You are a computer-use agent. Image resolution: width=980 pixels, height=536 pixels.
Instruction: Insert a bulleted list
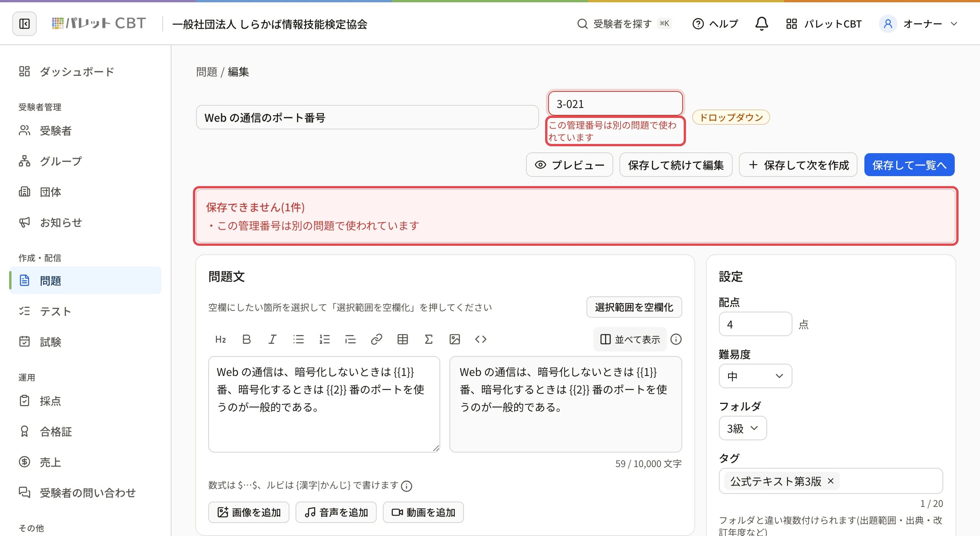coord(299,339)
